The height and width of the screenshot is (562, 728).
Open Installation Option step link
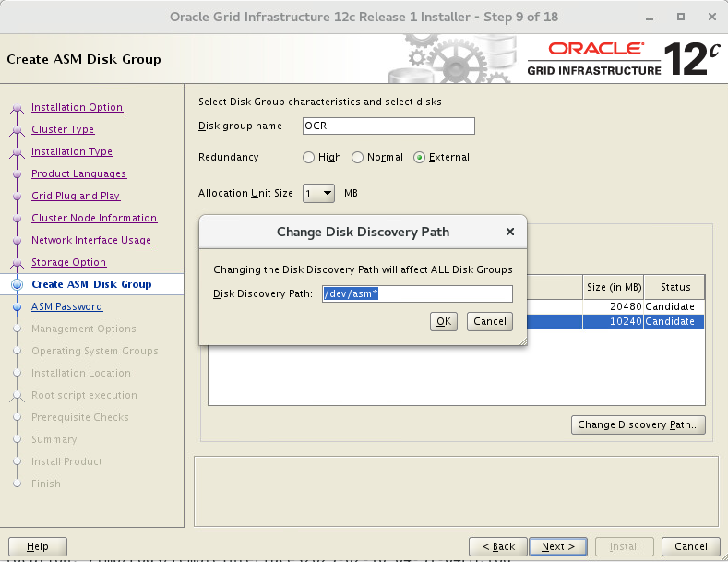point(78,107)
